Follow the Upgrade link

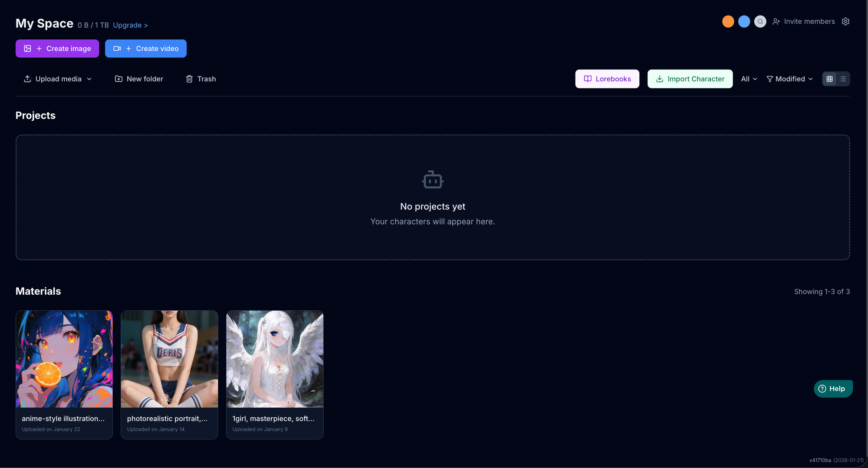coord(130,25)
